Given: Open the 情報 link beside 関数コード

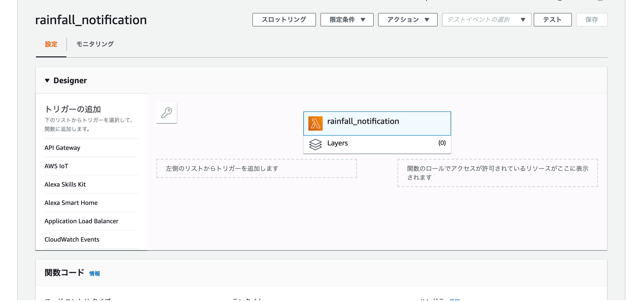Looking at the screenshot, I should 95,274.
